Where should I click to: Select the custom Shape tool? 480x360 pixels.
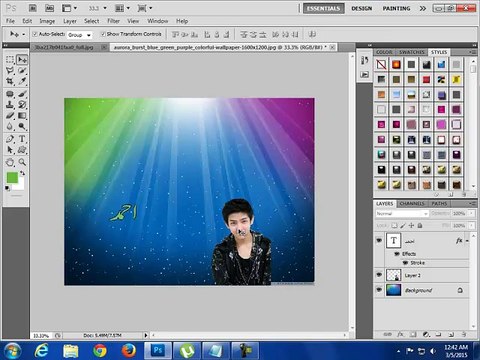click(x=22, y=150)
